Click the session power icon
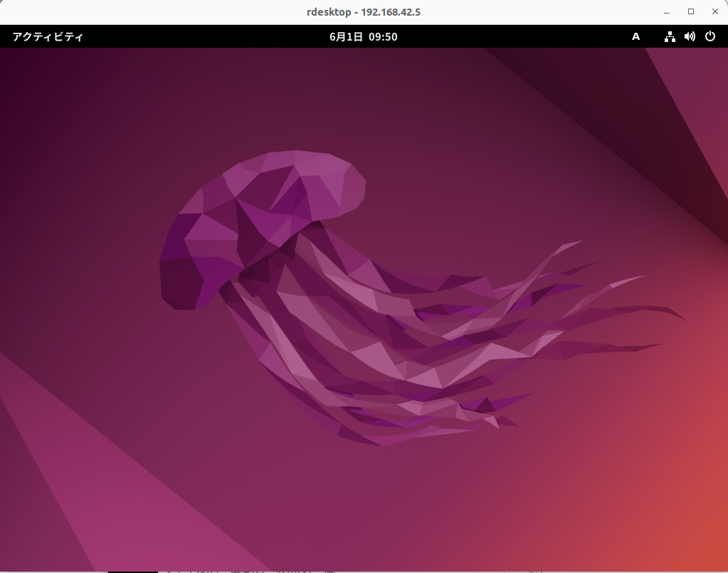This screenshot has height=573, width=728. [709, 36]
